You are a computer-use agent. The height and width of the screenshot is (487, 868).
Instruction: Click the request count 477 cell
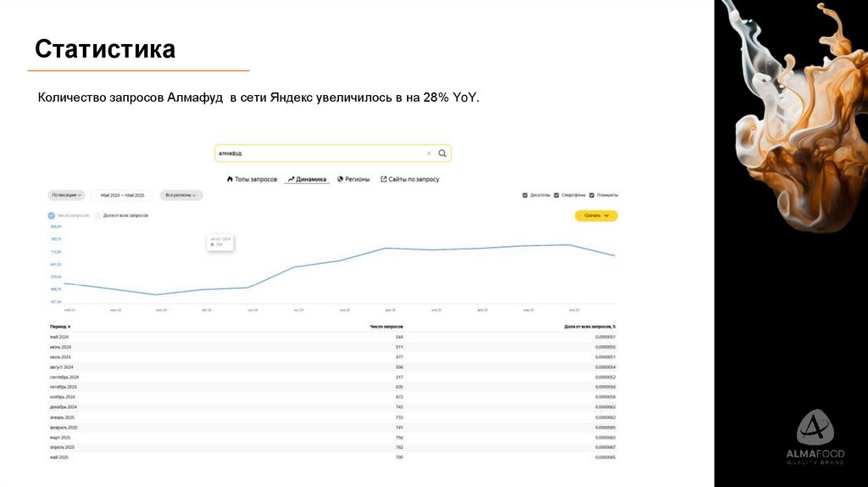(399, 357)
